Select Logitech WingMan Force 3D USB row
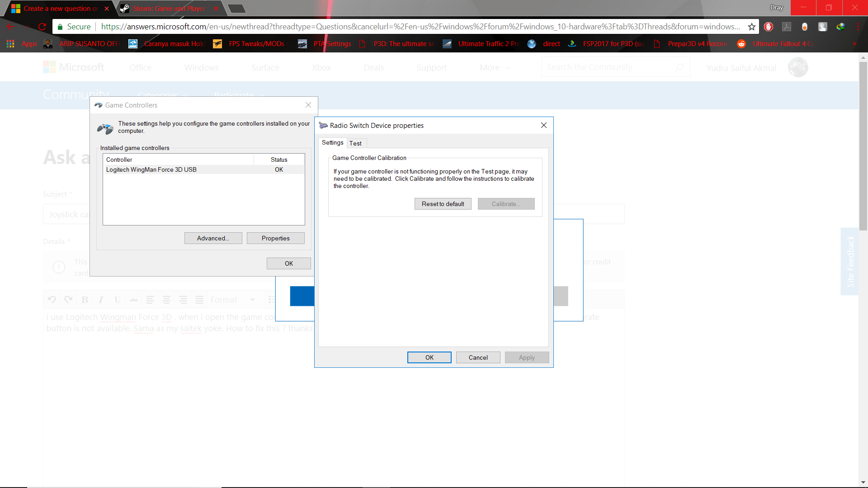 pyautogui.click(x=151, y=169)
